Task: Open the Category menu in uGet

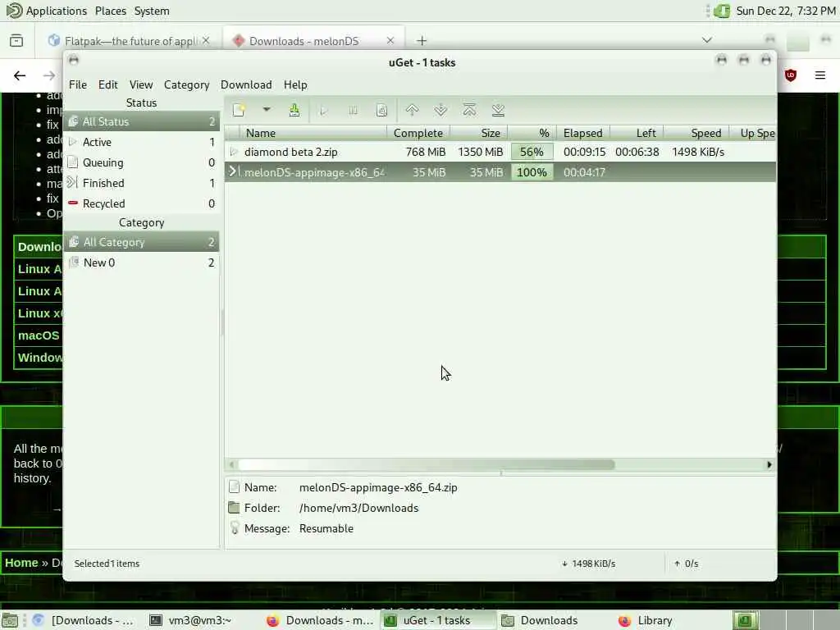Action: (x=186, y=84)
